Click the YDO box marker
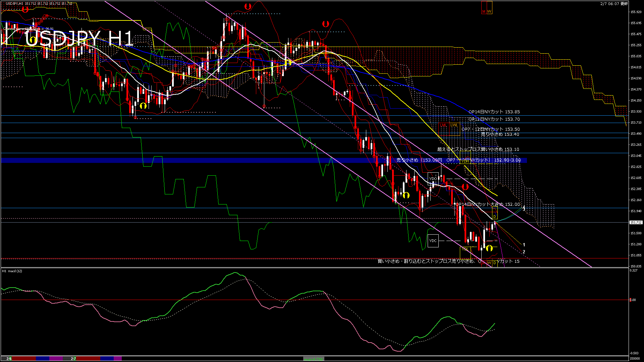The height and width of the screenshot is (362, 644). pyautogui.click(x=433, y=179)
